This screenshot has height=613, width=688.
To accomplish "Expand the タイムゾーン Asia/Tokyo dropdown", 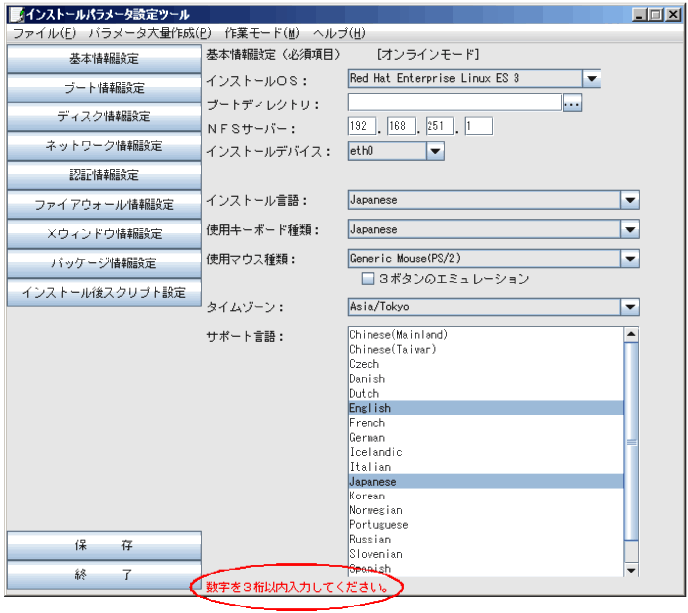I will click(x=630, y=307).
